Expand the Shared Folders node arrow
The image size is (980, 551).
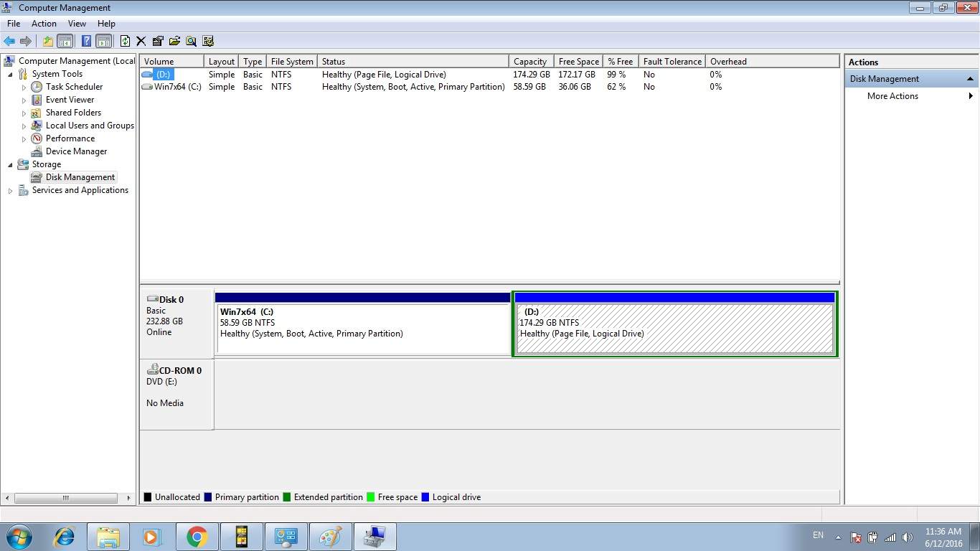pos(24,113)
